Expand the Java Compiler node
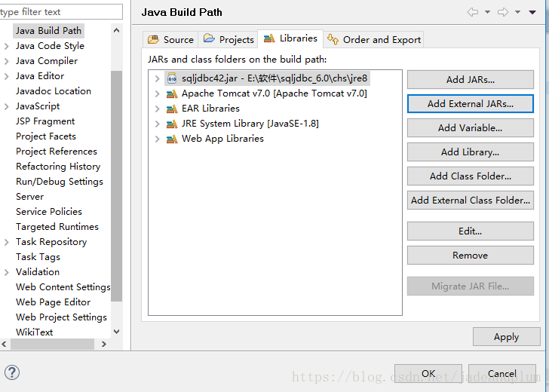 (x=6, y=61)
